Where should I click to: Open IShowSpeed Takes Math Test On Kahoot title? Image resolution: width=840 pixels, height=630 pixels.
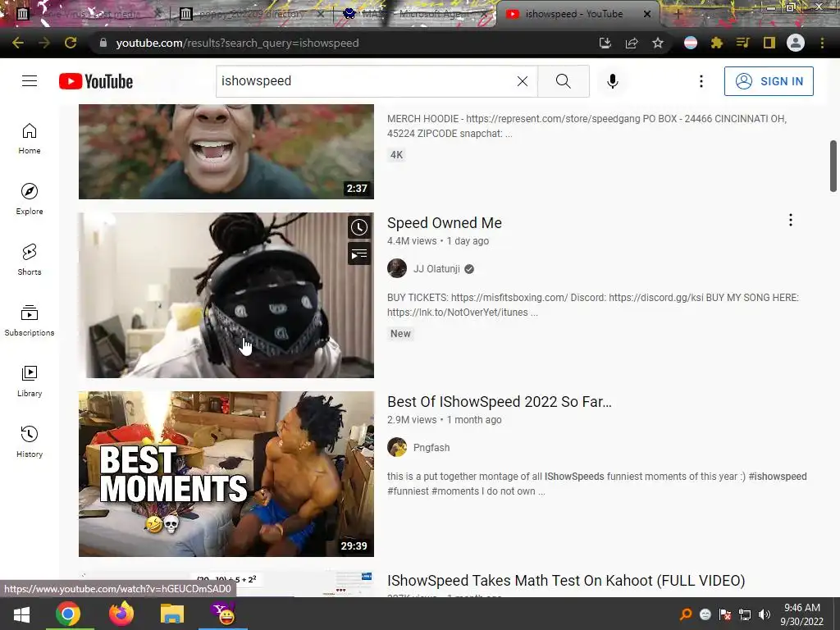tap(566, 581)
